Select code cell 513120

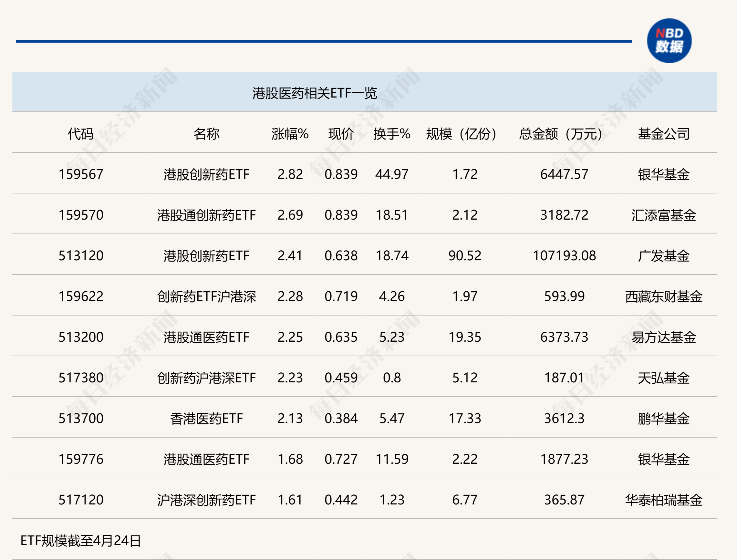81,256
